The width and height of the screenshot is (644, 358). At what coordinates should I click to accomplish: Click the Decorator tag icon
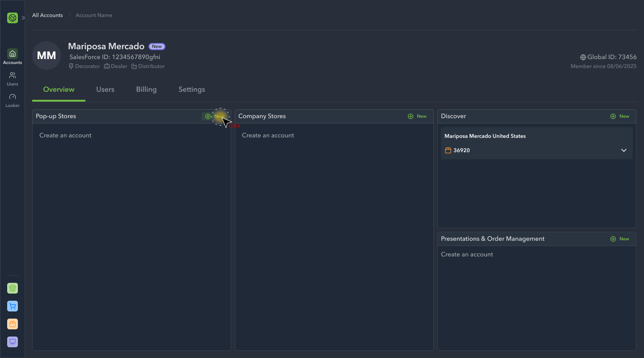click(x=71, y=66)
